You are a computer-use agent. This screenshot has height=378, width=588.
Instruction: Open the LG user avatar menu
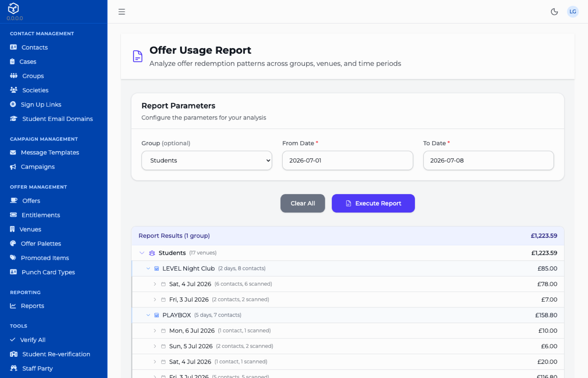pos(573,12)
